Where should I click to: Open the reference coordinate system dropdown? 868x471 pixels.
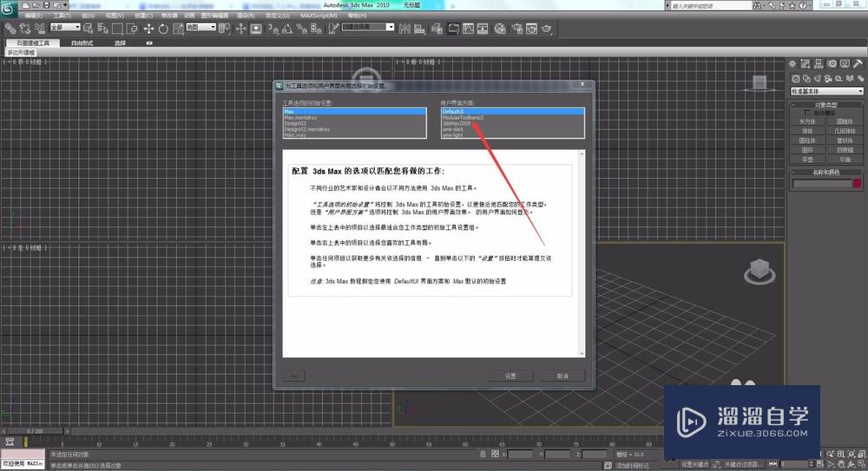pyautogui.click(x=201, y=27)
